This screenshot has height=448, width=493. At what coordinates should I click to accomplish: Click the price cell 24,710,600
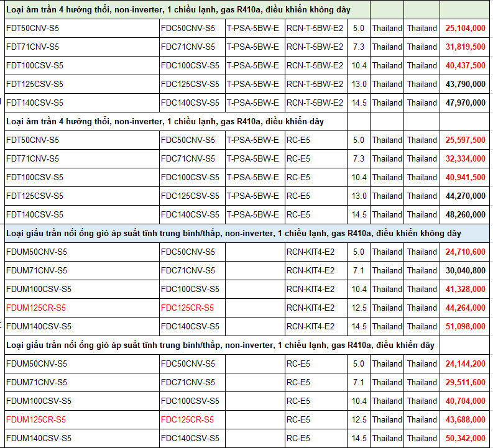click(465, 252)
